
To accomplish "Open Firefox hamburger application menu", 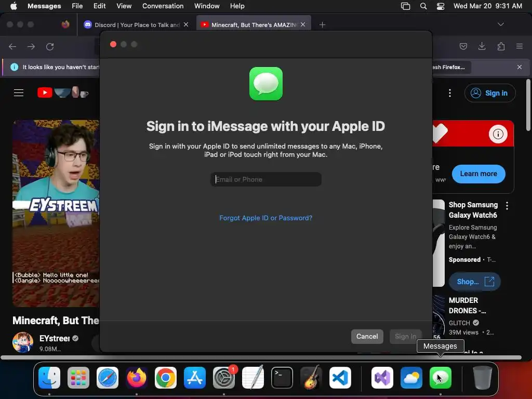I will pyautogui.click(x=520, y=46).
